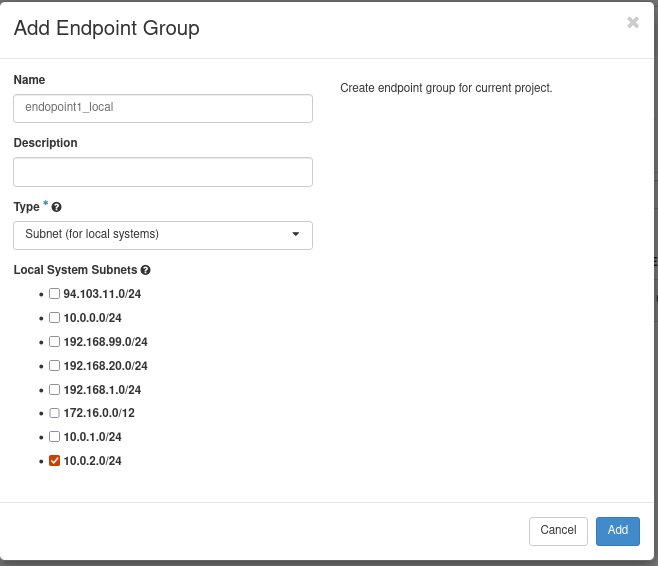Enable the 10.0.1.0/24 subnet checkbox
Image resolution: width=658 pixels, height=566 pixels.
pos(55,437)
